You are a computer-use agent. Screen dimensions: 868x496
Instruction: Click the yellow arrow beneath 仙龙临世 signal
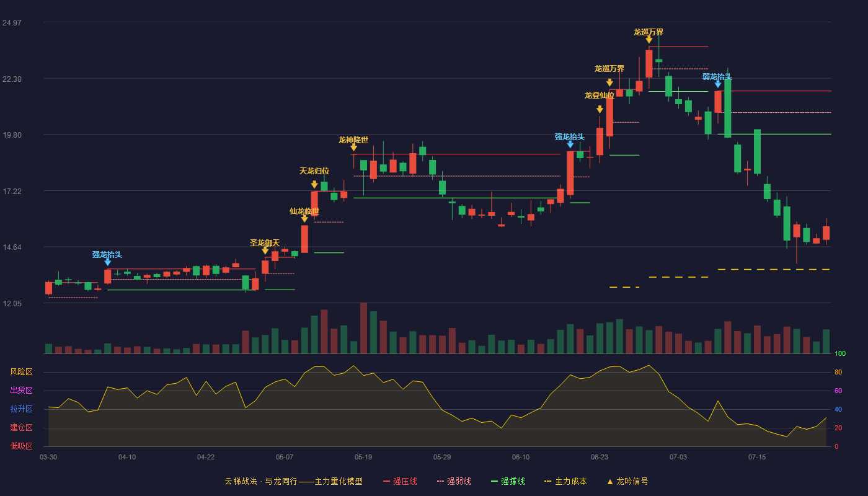304,219
